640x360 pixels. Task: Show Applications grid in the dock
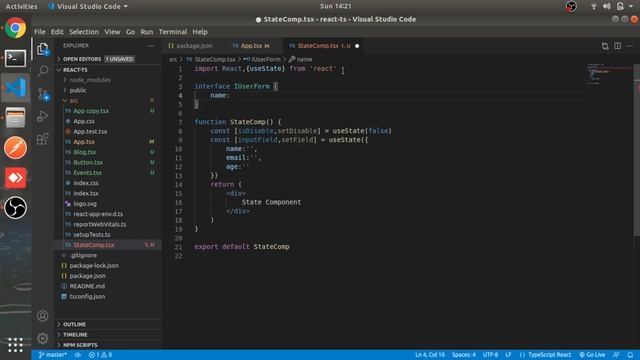coord(16,345)
